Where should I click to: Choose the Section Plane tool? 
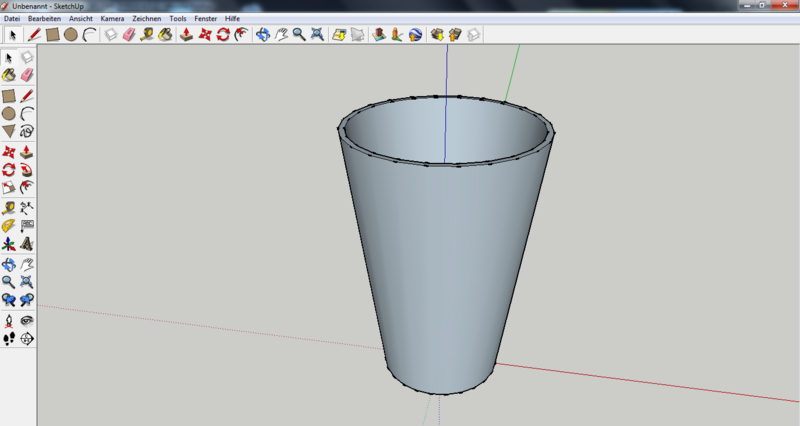(27, 339)
